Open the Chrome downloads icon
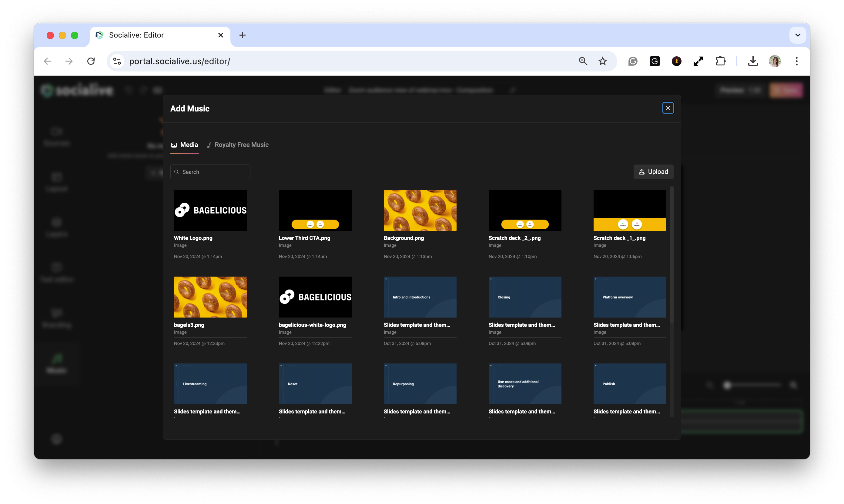The width and height of the screenshot is (844, 504). pos(752,61)
